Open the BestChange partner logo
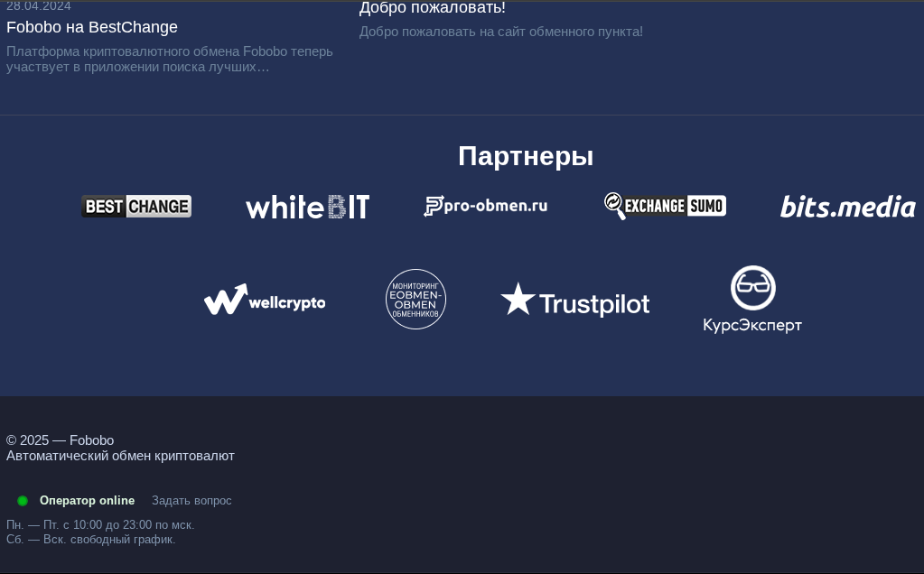The width and height of the screenshot is (924, 574). (x=136, y=206)
